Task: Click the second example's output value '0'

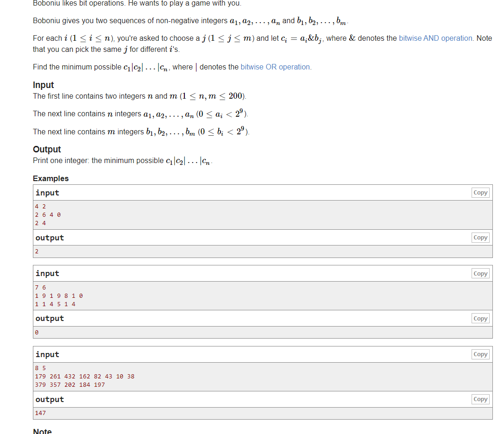Action: point(37,333)
